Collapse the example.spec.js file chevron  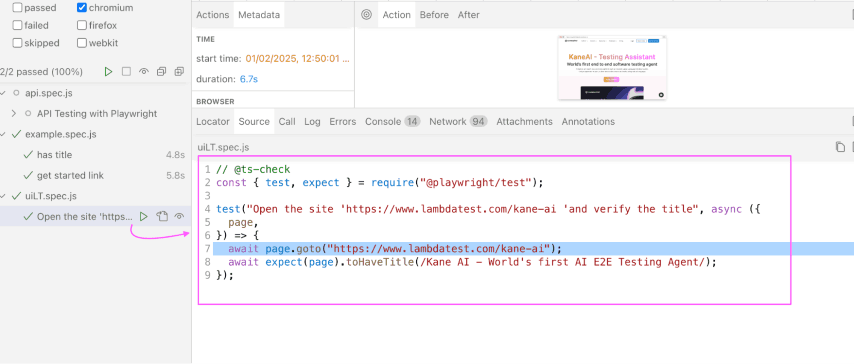(3, 134)
